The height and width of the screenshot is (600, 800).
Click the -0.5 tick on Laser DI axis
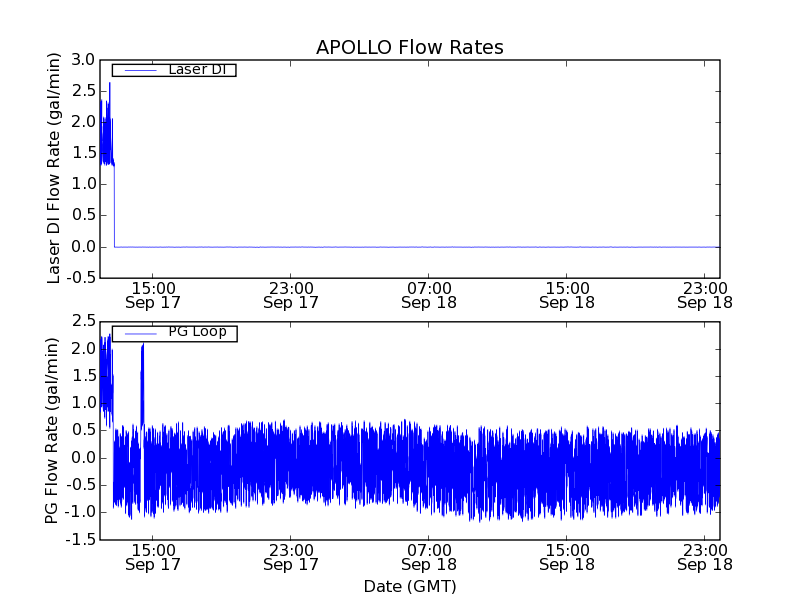pos(81,278)
